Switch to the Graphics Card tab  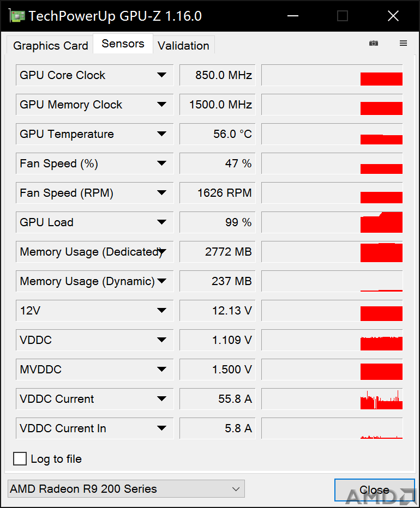click(50, 45)
